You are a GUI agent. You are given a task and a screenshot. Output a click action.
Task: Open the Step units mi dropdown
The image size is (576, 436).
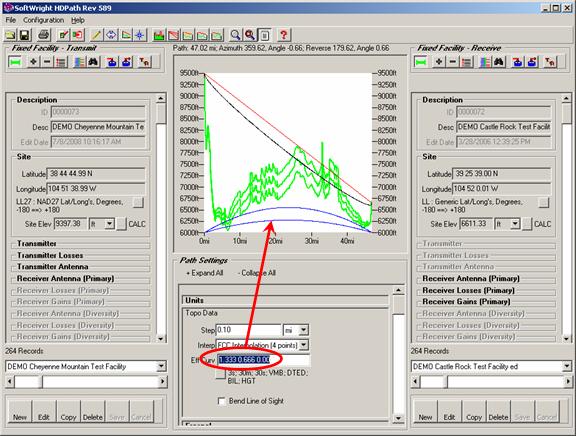(303, 330)
